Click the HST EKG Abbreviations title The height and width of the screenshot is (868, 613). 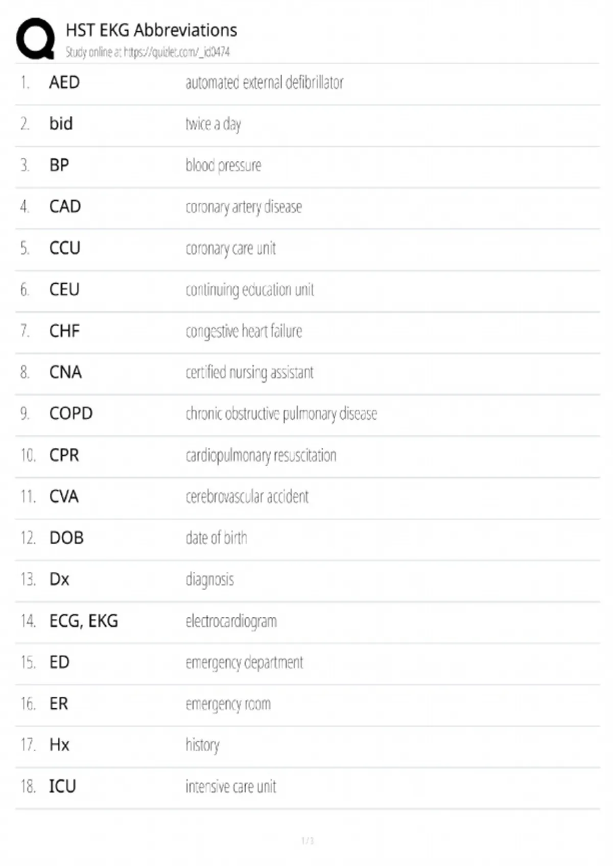coord(151,31)
